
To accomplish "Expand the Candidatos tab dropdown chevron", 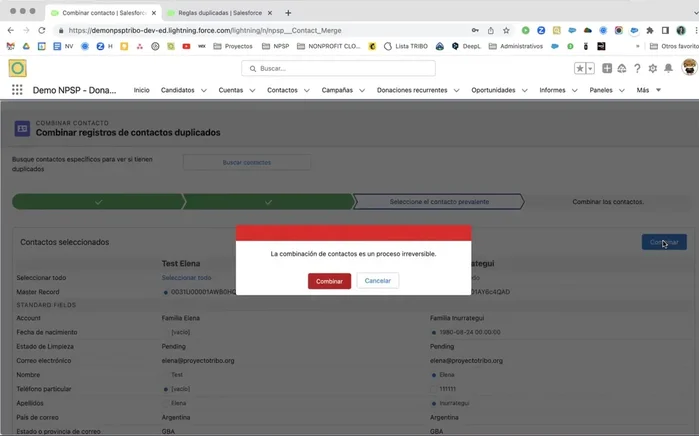I will coord(204,90).
